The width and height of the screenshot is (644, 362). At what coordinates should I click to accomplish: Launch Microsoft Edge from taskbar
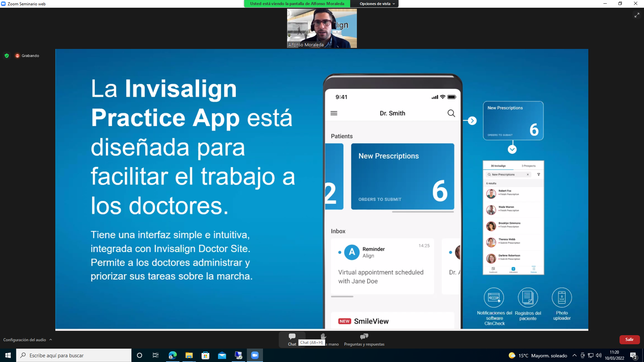(173, 355)
